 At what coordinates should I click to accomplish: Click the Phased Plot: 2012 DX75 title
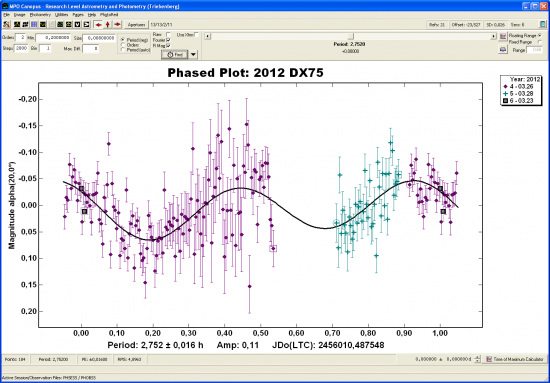coord(245,73)
